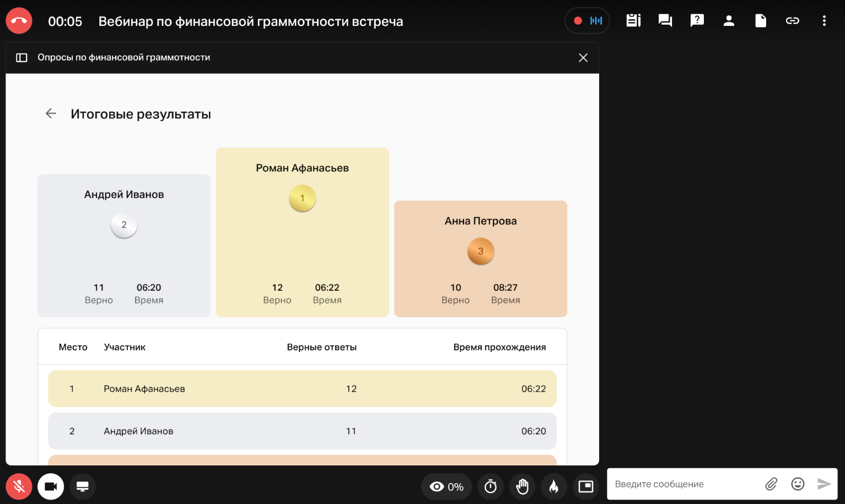Image resolution: width=845 pixels, height=504 pixels.
Task: Close the Опросы по финансовой граммотности panel
Action: tap(583, 58)
